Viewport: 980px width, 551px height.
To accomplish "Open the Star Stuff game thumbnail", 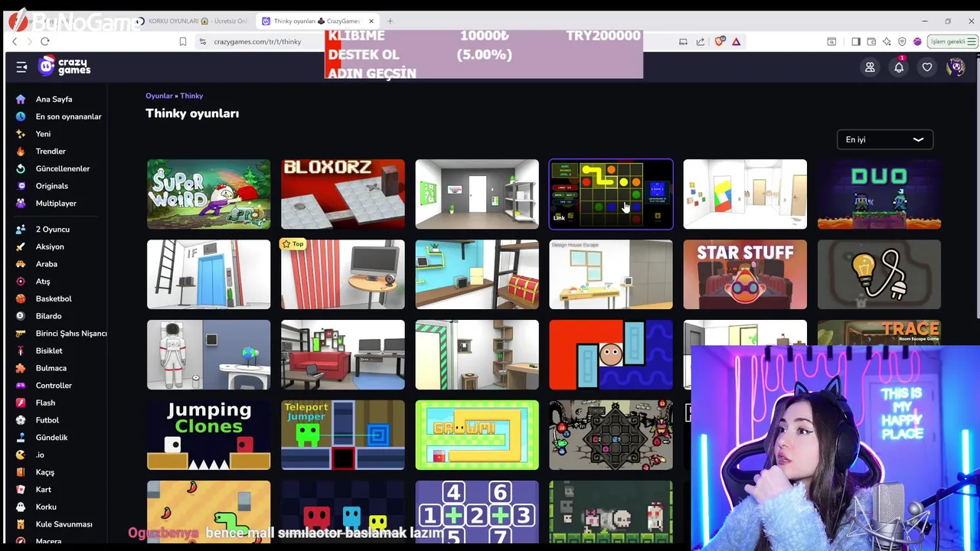I will pos(745,275).
